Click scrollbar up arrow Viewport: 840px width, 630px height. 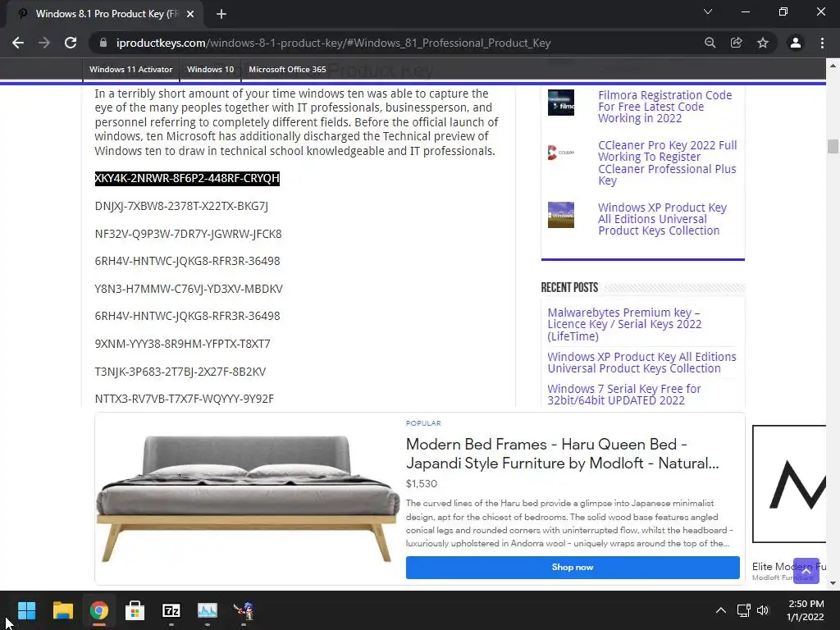(x=833, y=66)
